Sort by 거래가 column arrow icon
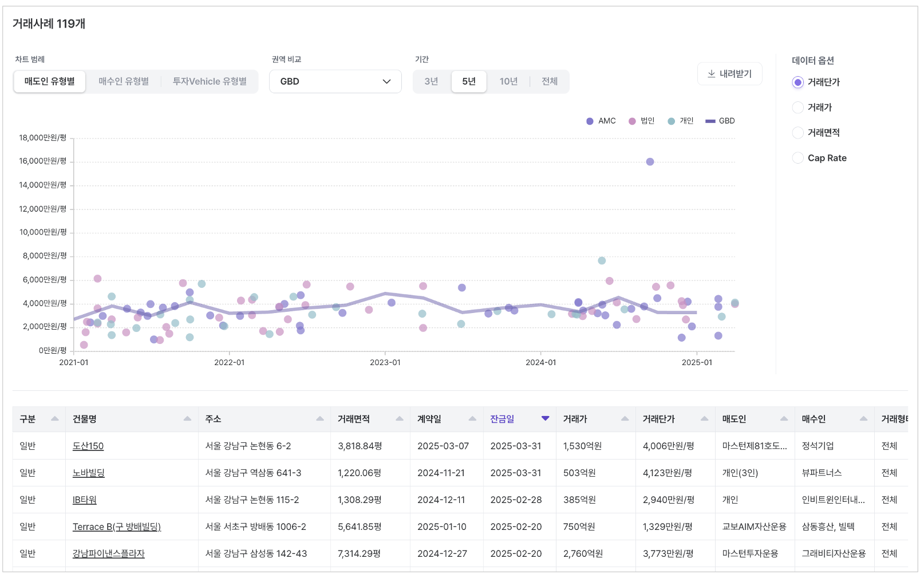Viewport: 924px width, 578px height. coord(625,419)
